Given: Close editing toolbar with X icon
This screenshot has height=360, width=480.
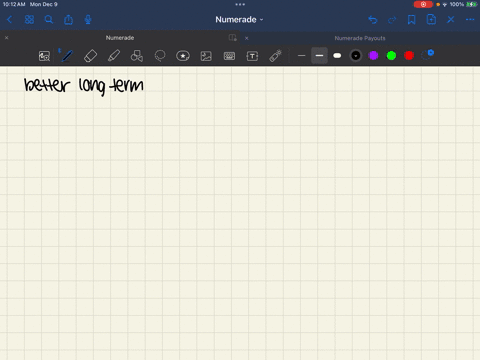Looking at the screenshot, I should pyautogui.click(x=451, y=20).
